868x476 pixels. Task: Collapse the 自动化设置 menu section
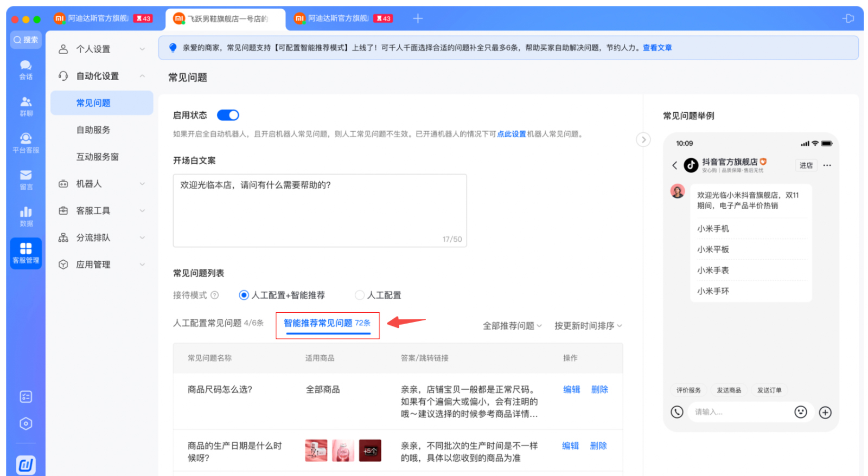(102, 76)
